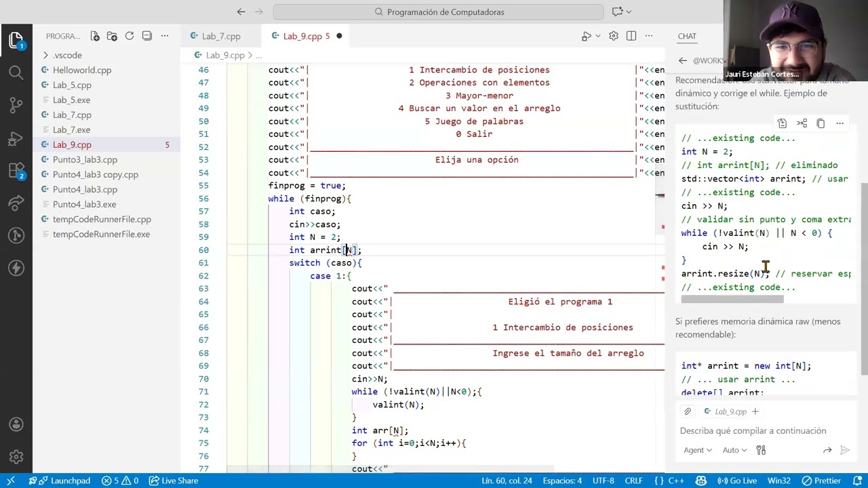Viewport: 868px width, 488px height.
Task: Create a new folder in Explorer
Action: (112, 36)
